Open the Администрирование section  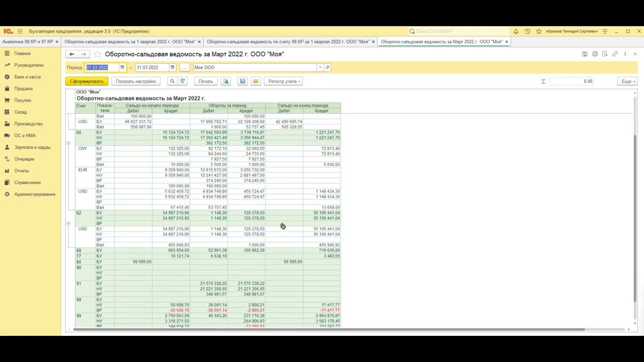(35, 194)
